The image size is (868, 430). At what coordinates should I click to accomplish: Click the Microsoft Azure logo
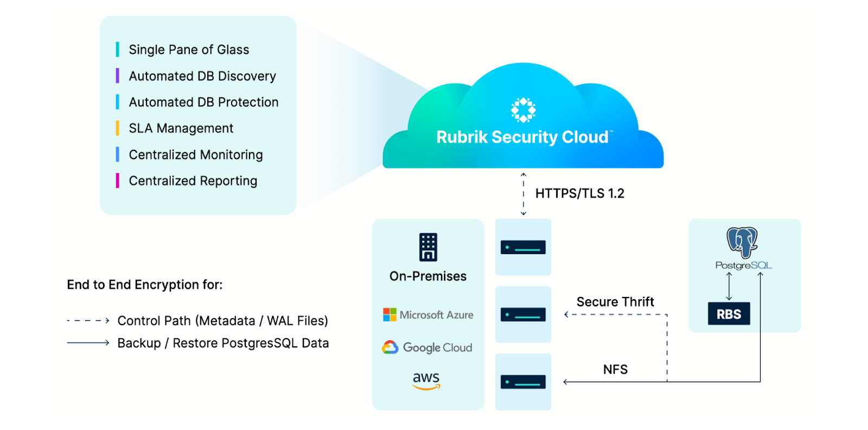click(428, 315)
